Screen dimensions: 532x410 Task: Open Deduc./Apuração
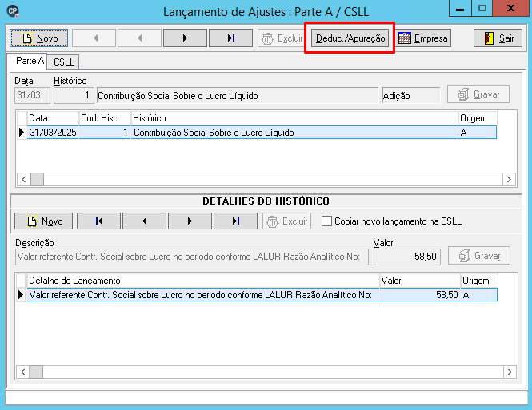coord(350,38)
